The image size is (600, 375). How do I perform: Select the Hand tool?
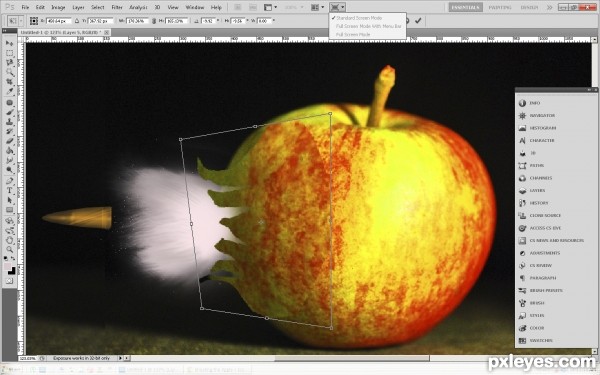point(10,240)
